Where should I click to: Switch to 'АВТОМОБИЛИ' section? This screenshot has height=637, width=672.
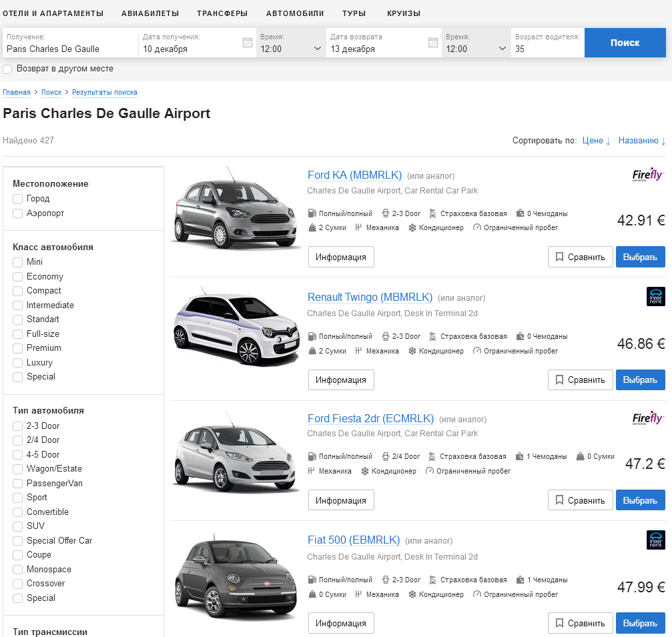[x=295, y=13]
